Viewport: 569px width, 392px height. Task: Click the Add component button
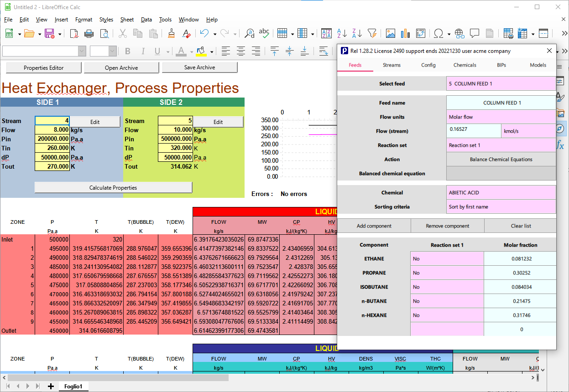pyautogui.click(x=374, y=226)
